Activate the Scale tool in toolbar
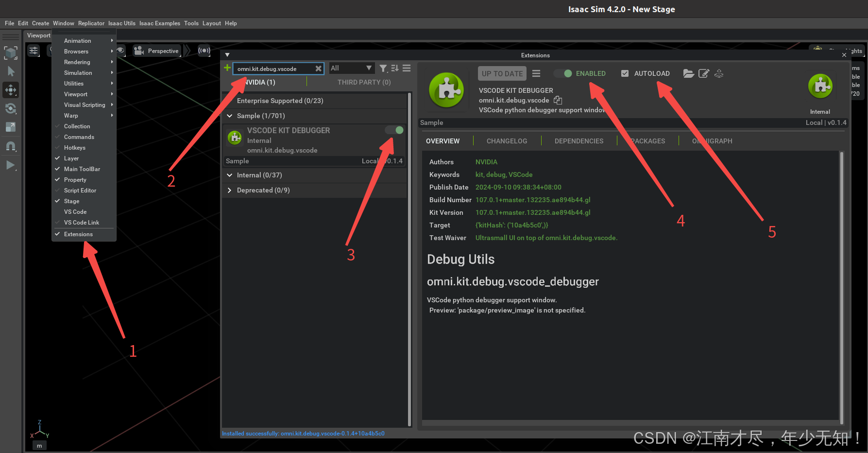868x453 pixels. 11,127
